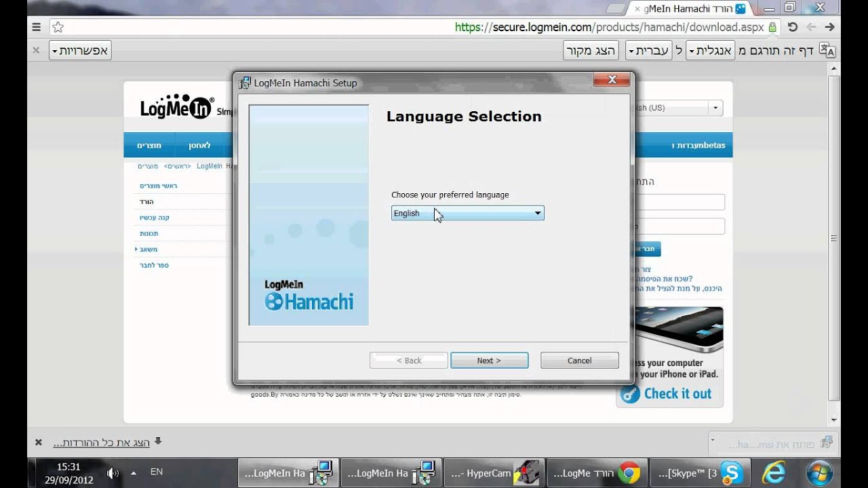Click the downloaded msi file icon

(x=827, y=443)
